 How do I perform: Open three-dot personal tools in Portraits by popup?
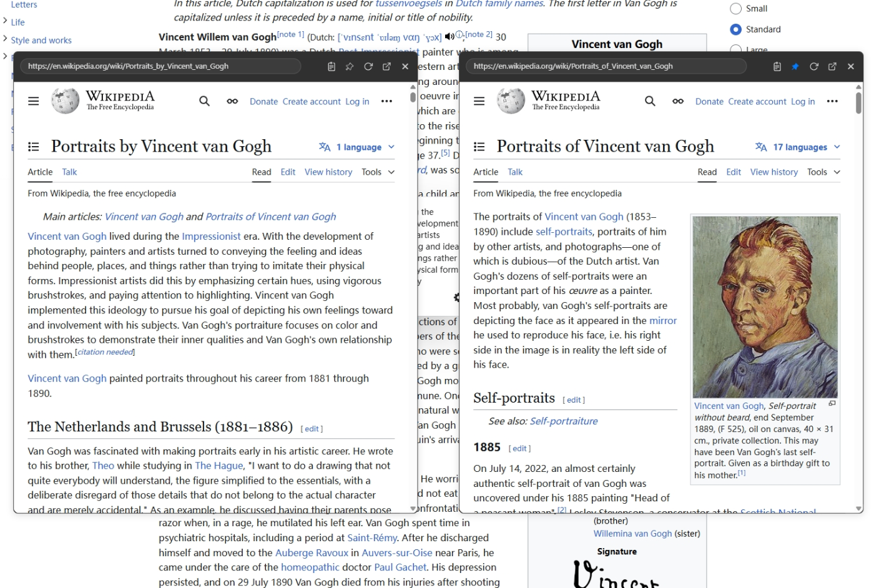386,101
